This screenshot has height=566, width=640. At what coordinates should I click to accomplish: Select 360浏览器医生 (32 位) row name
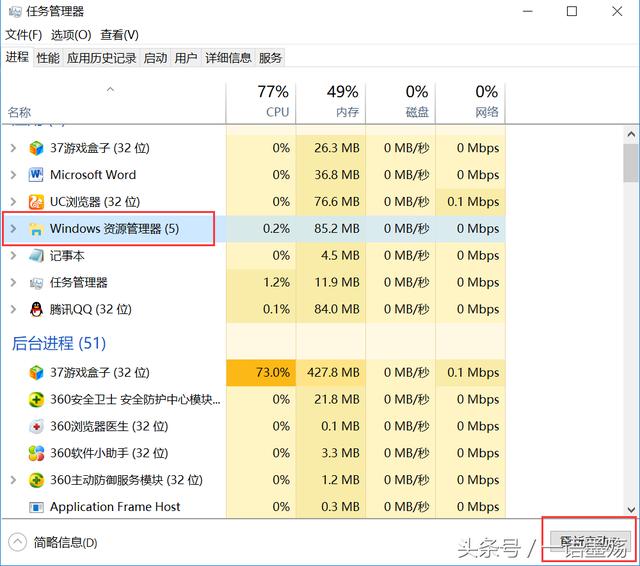(109, 426)
